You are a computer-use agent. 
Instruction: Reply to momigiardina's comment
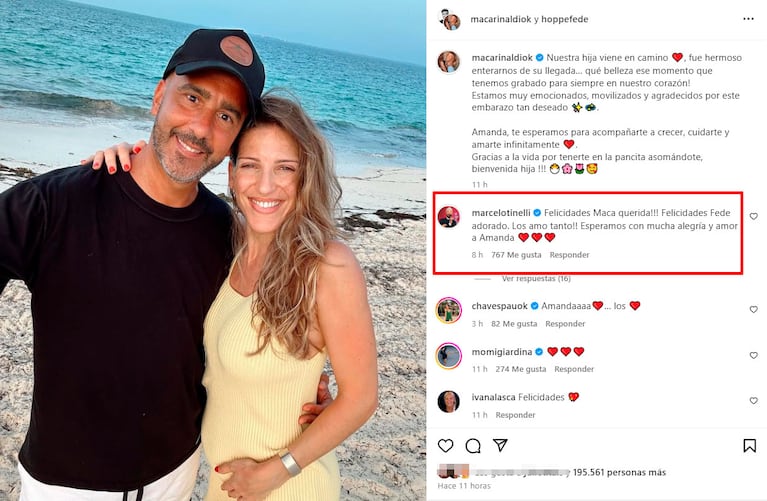[x=574, y=369]
